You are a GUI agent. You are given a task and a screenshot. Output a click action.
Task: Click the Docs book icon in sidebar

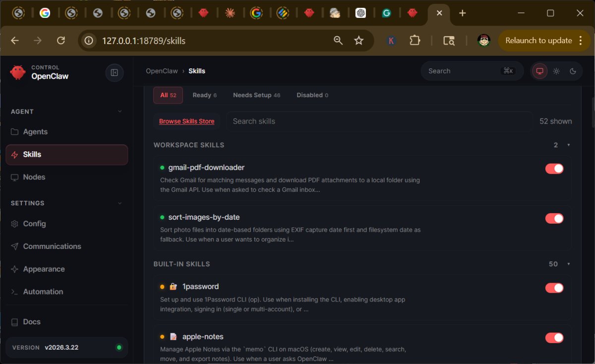15,322
